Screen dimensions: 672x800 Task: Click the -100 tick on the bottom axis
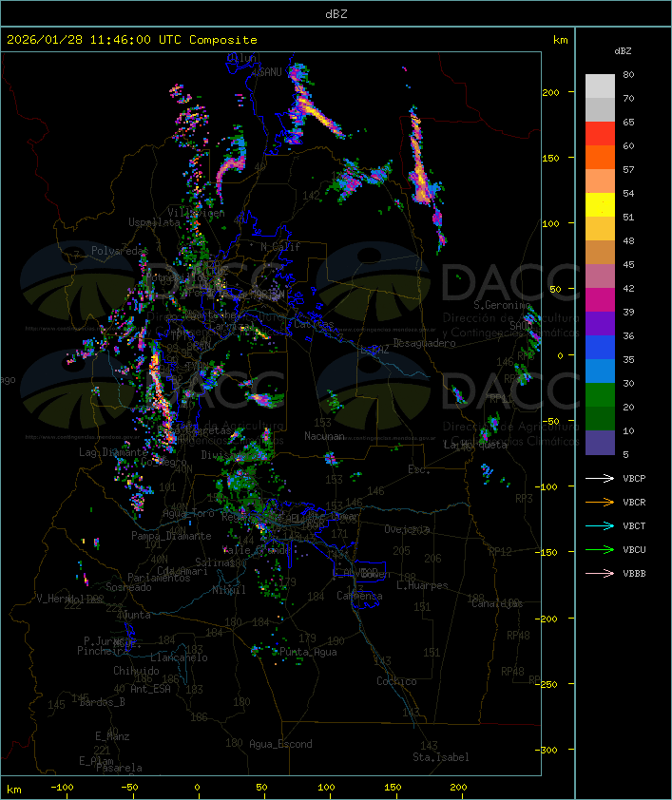tap(63, 788)
